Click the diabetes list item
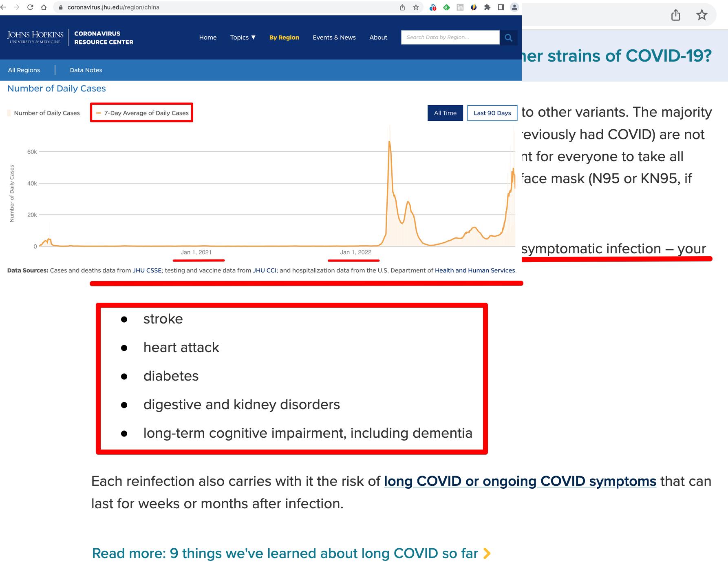This screenshot has height=576, width=728. 171,376
